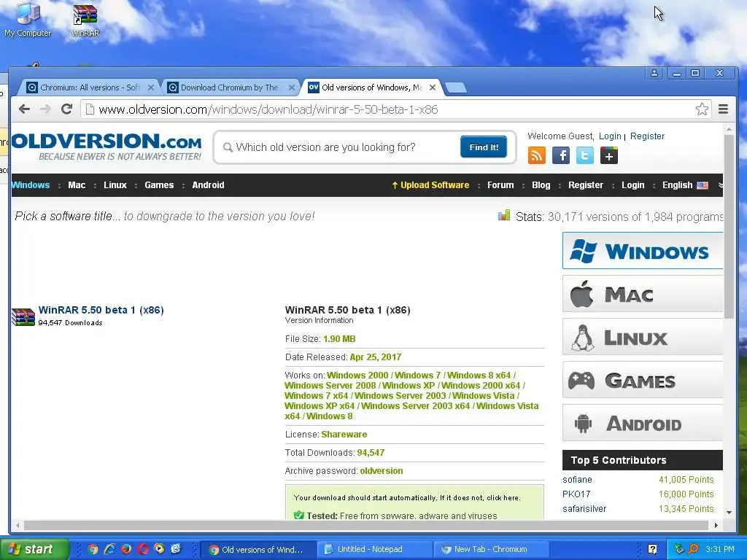Open the Android nav menu item
Viewport: 747px width, 560px height.
(208, 185)
